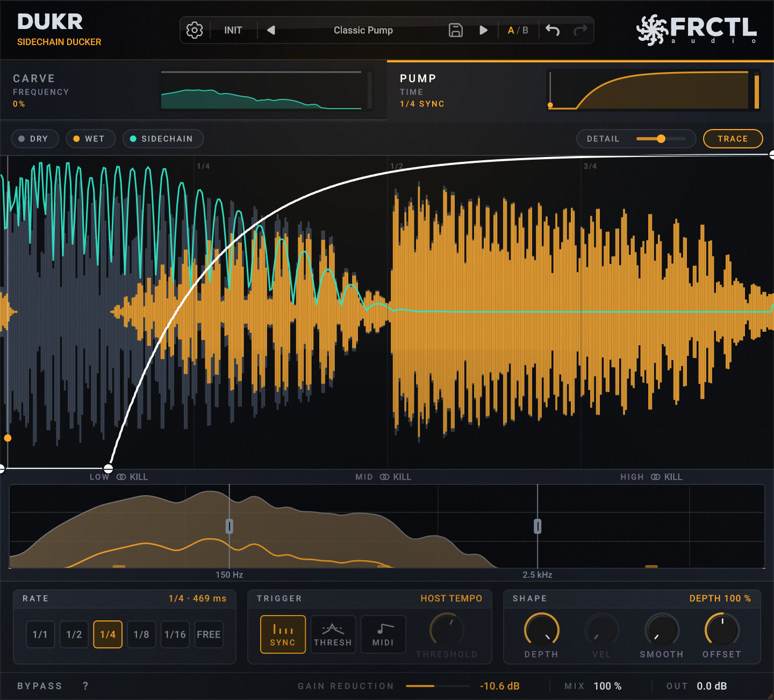Click the THRESHOLD knob
The height and width of the screenshot is (700, 774).
(x=447, y=629)
